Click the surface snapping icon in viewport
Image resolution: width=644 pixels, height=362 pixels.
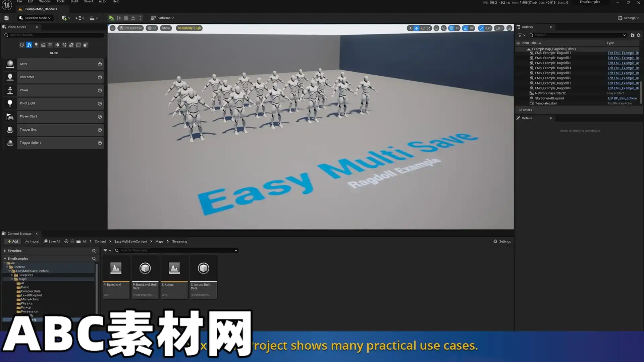444,28
